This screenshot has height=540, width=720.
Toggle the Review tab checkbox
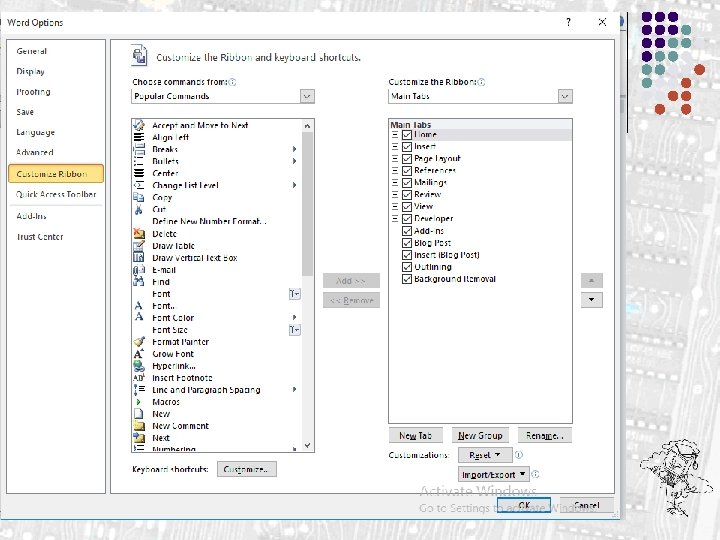tap(407, 195)
